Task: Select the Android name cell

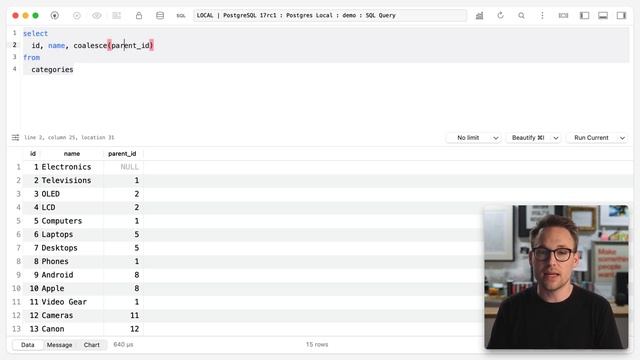Action: 71,275
